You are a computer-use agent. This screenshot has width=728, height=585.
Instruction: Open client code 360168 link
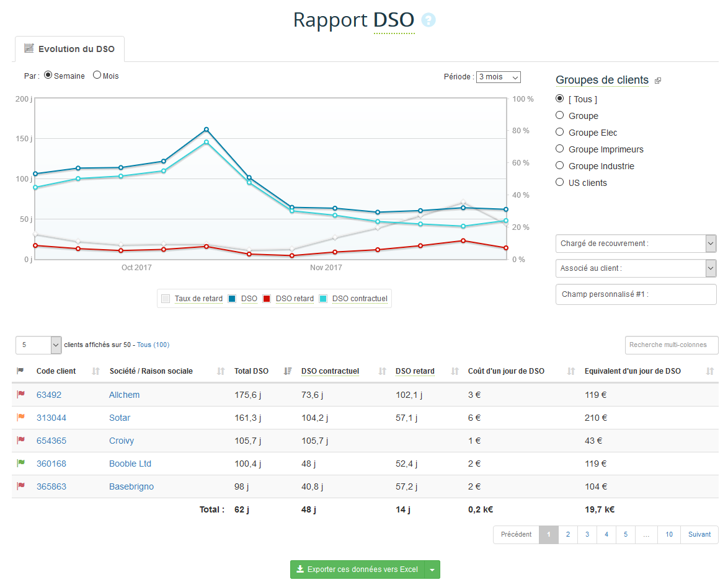tap(51, 464)
